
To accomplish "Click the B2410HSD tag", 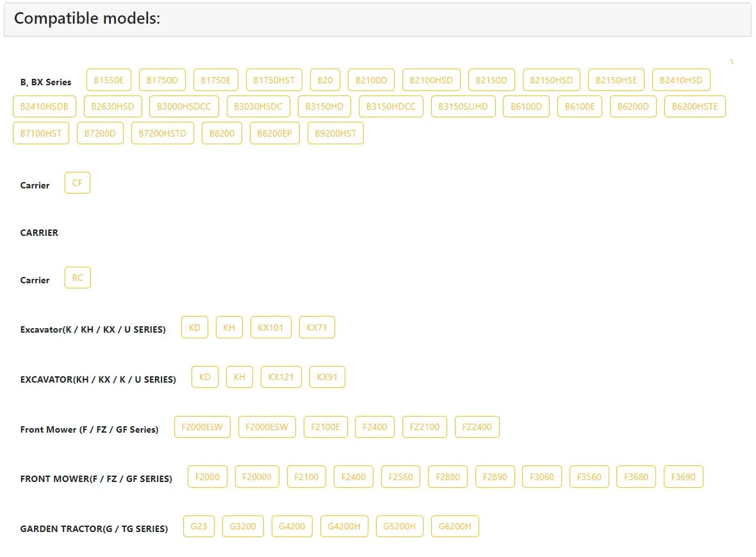I will pos(681,80).
